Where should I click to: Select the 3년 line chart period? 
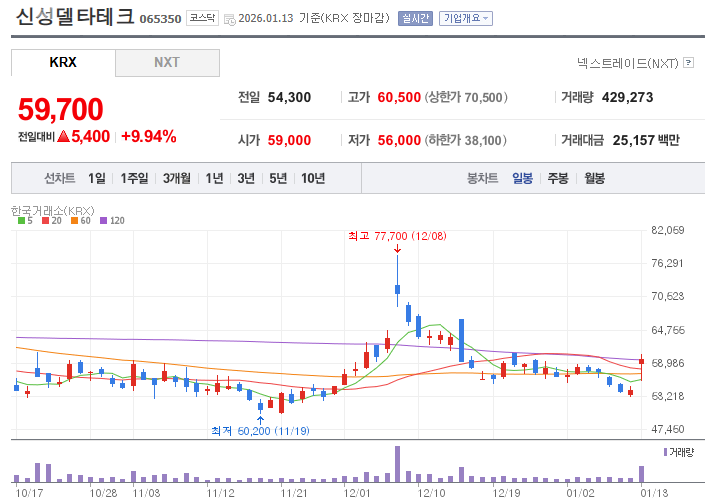point(246,179)
